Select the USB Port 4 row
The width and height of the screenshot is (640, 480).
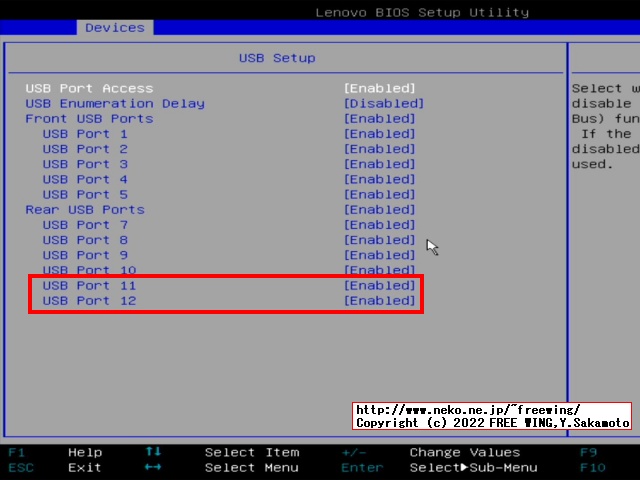pos(85,179)
